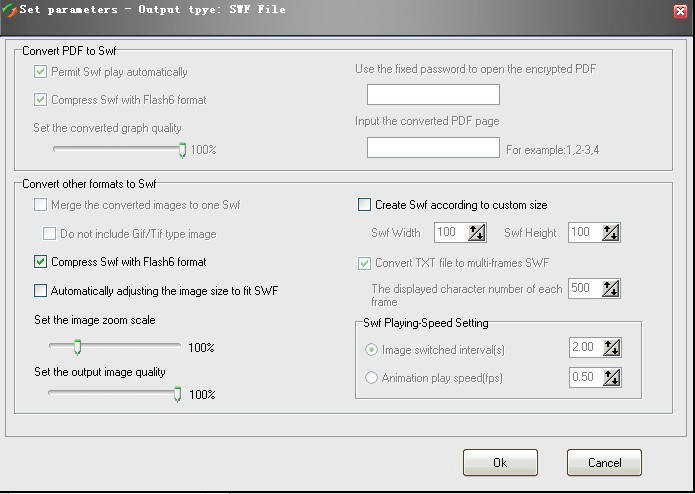
Task: Enable Create Swf according to custom size
Action: (x=364, y=205)
